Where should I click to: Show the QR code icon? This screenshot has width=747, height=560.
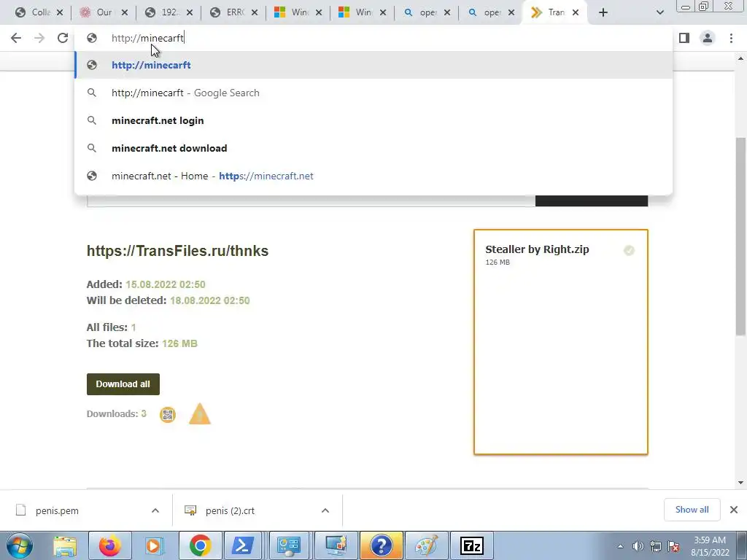[x=168, y=415]
